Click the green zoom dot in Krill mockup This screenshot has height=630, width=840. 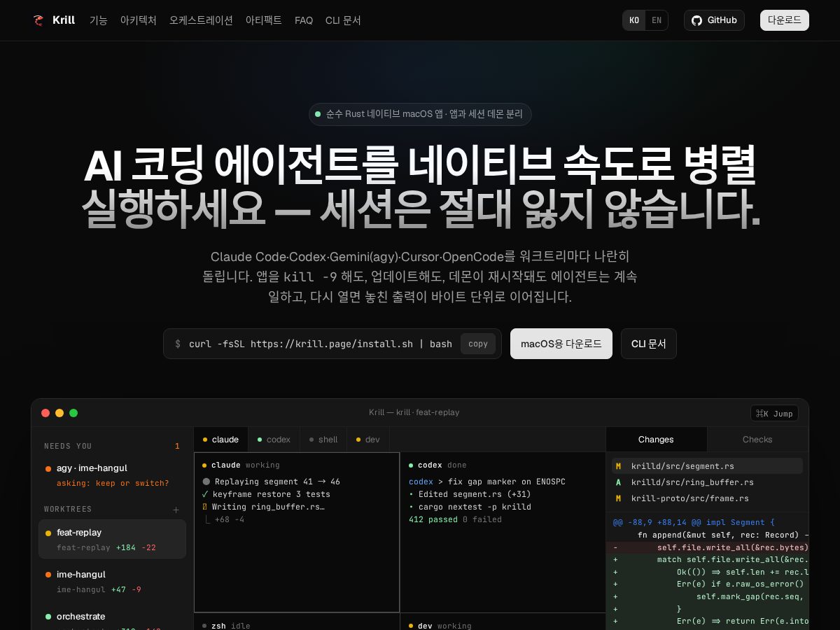[73, 413]
